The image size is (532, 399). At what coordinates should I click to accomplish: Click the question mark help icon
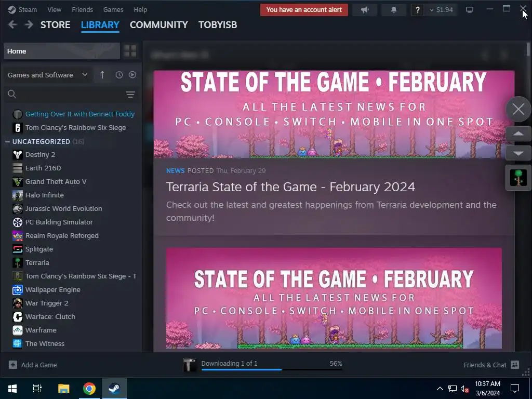coord(418,10)
